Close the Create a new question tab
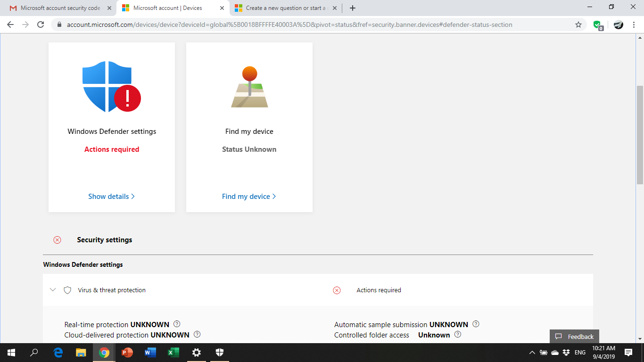 [x=335, y=8]
